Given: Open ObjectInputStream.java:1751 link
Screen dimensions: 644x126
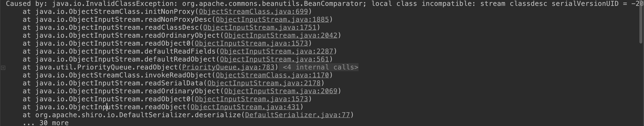Looking at the screenshot, I should (259, 27).
